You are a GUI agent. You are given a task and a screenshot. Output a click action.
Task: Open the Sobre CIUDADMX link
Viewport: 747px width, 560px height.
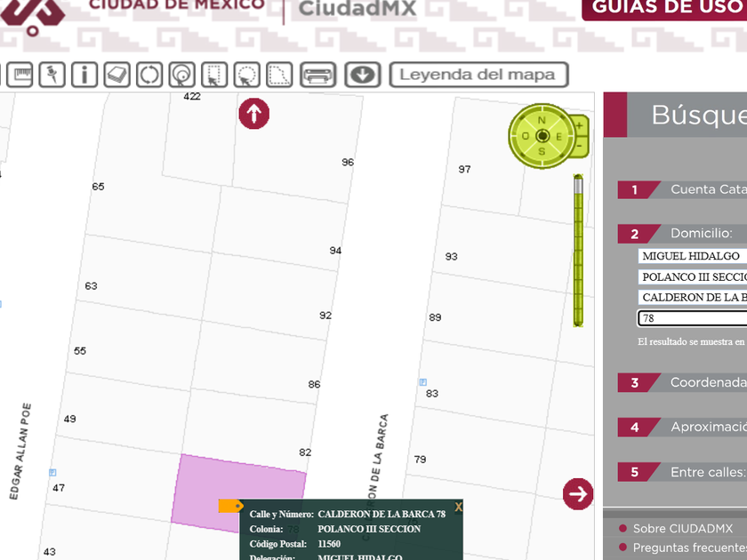tap(682, 529)
